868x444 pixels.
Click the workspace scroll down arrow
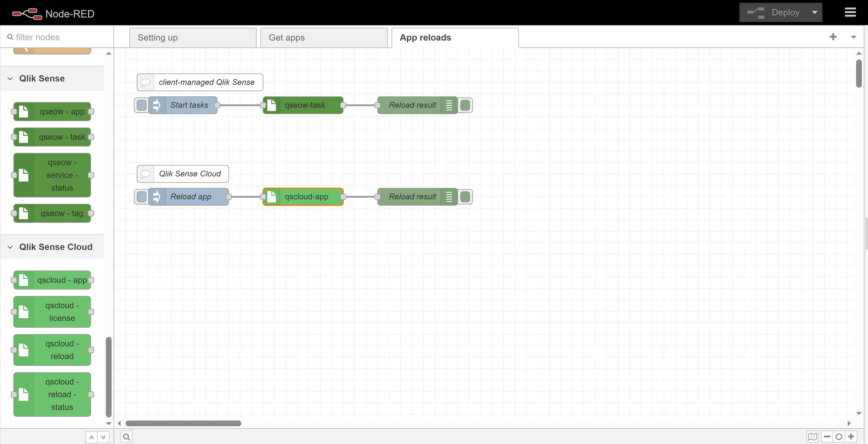(859, 413)
